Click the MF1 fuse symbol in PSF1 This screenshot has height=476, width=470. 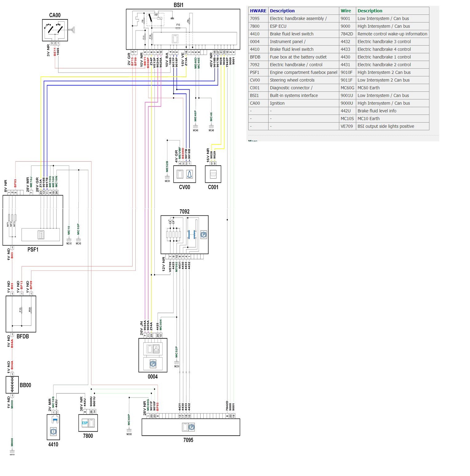click(x=9, y=218)
